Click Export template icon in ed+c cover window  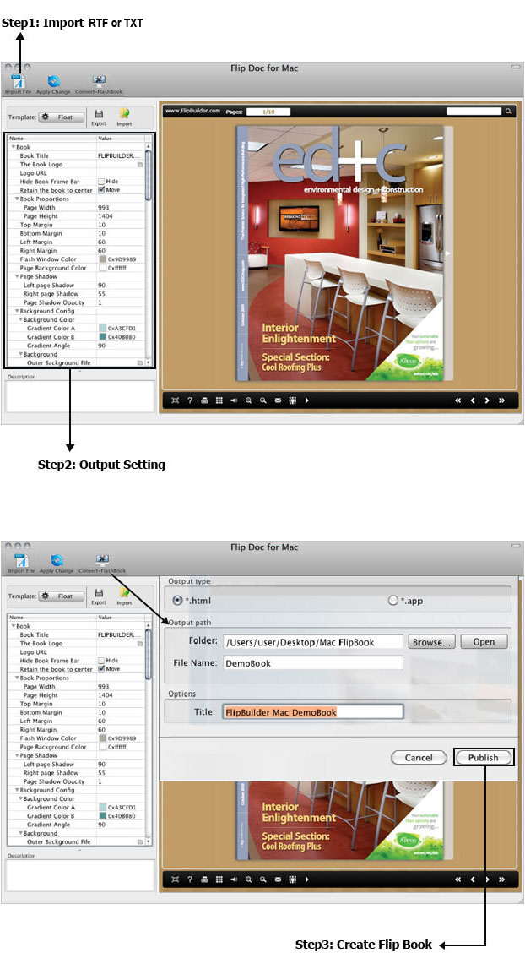point(99,114)
